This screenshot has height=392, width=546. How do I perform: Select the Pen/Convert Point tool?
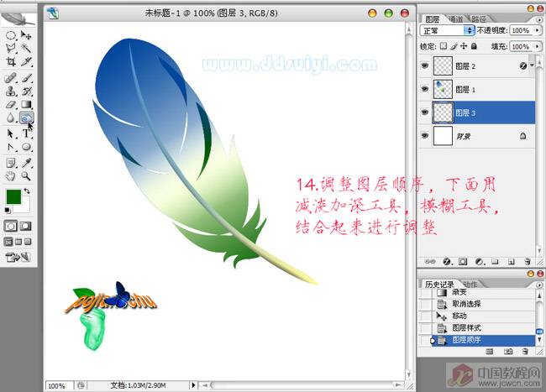coord(11,147)
